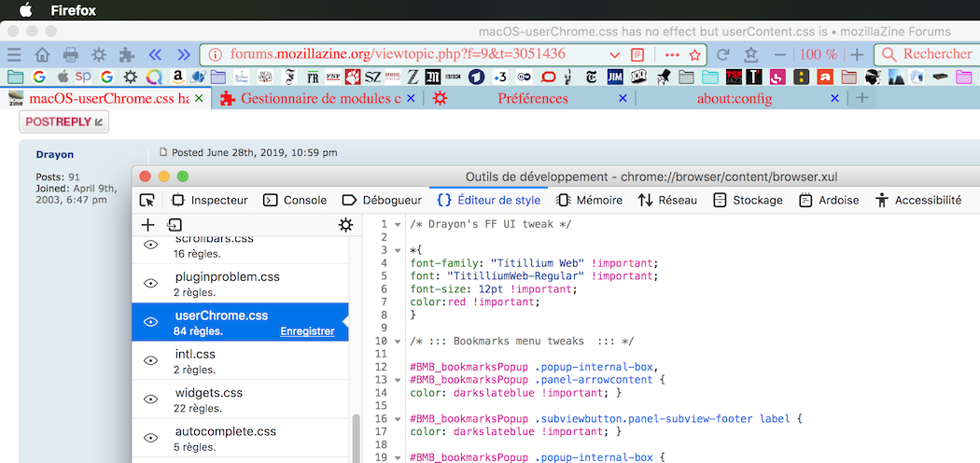This screenshot has width=980, height=463.
Task: Switch to the Mémoire tab
Action: [x=589, y=200]
